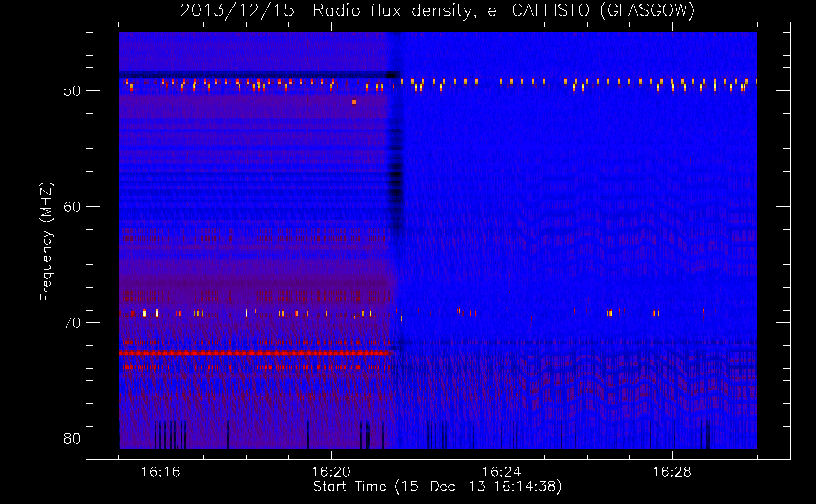Click the 16:16 time tick label
The image size is (816, 504).
[160, 472]
